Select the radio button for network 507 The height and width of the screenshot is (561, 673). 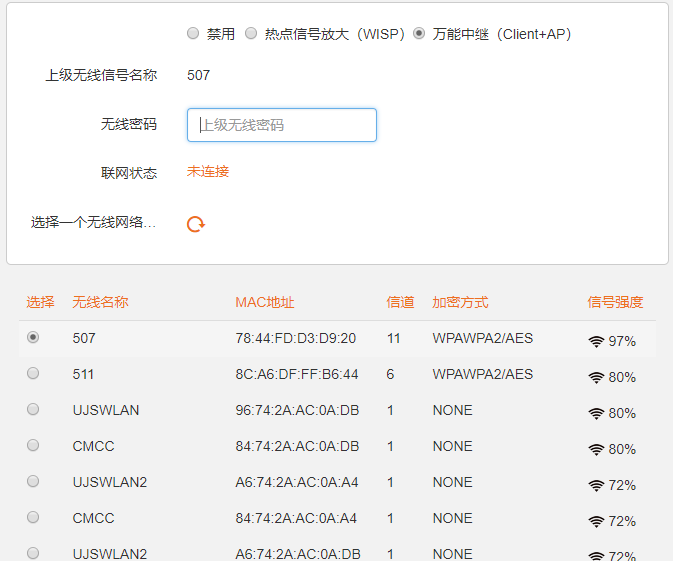(x=33, y=338)
